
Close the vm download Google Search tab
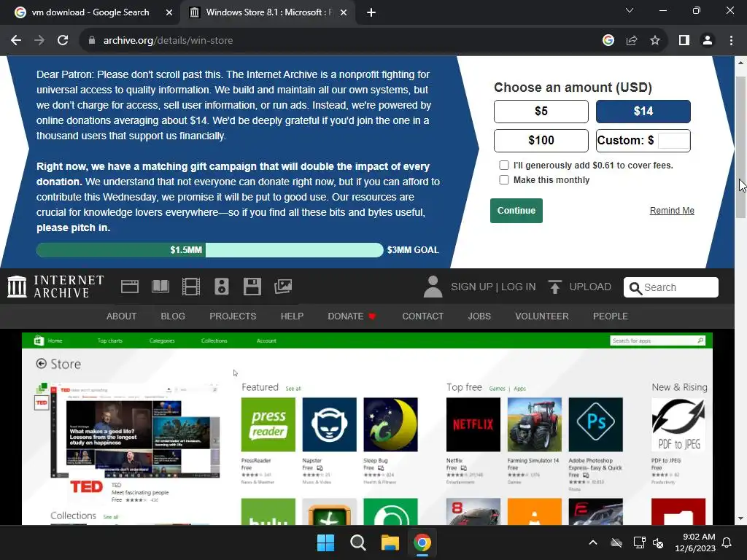pyautogui.click(x=169, y=13)
